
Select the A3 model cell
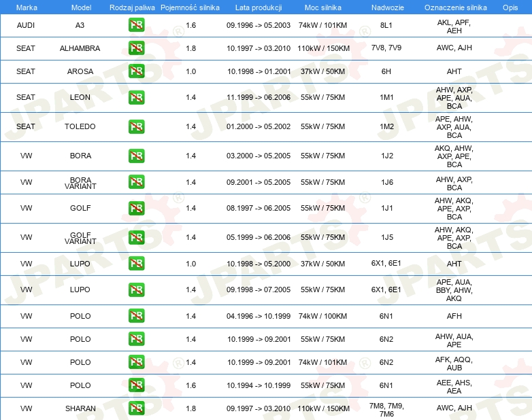(x=80, y=25)
